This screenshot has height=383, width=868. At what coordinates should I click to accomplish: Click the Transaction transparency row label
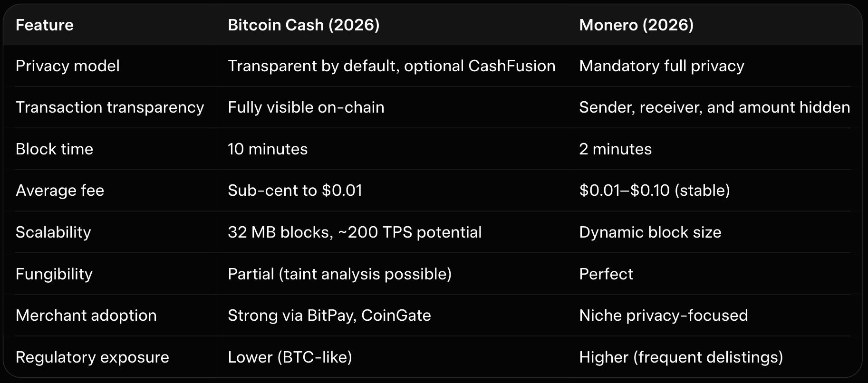[x=109, y=107]
